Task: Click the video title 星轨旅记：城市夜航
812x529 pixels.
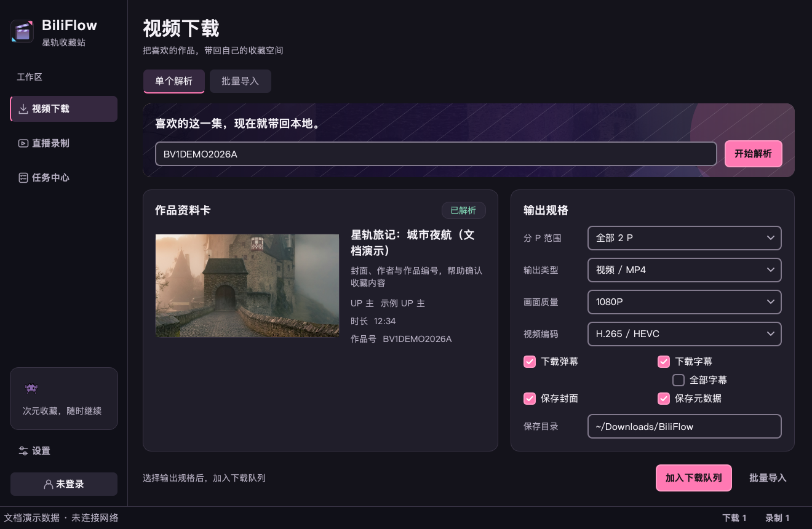Action: [x=413, y=243]
